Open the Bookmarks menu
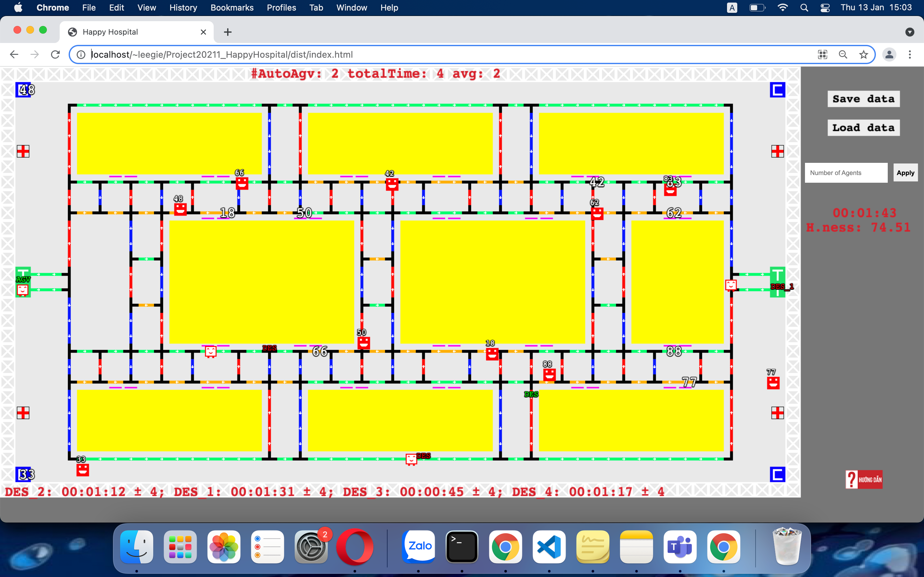 tap(232, 8)
